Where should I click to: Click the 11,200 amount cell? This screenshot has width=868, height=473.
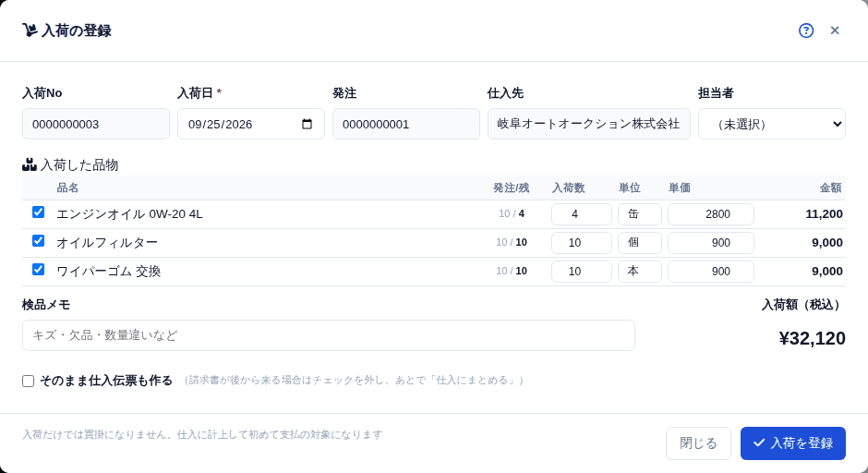[x=824, y=214]
